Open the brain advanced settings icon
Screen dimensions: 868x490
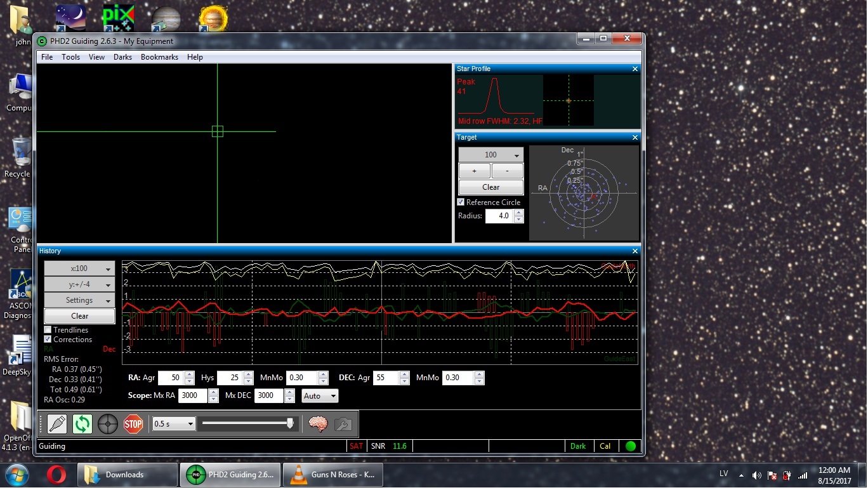(318, 423)
